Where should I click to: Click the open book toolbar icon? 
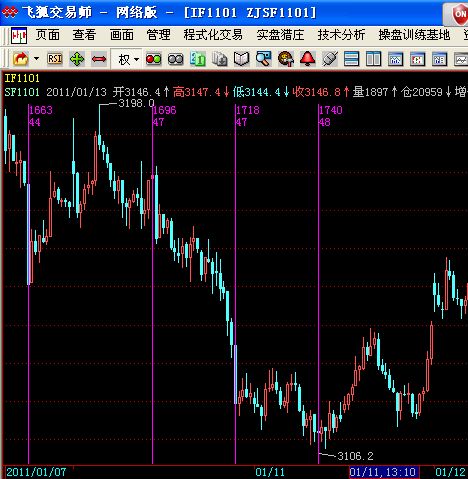(x=241, y=59)
